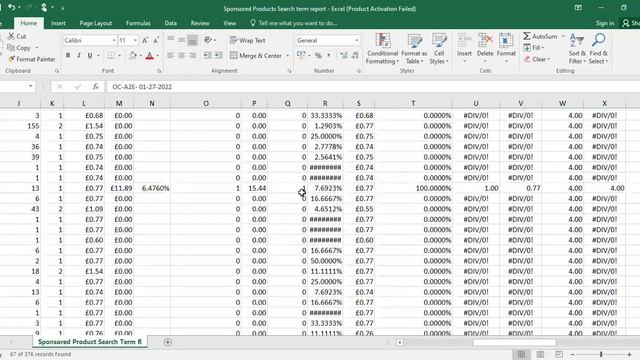Open the Insert ribbon tab
This screenshot has height=360, width=640.
pos(58,23)
